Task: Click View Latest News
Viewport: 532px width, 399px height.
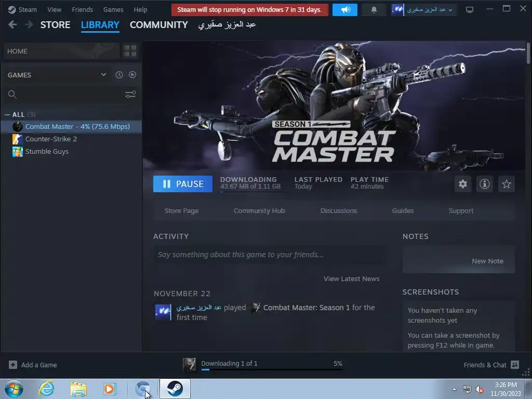Action: click(x=352, y=278)
